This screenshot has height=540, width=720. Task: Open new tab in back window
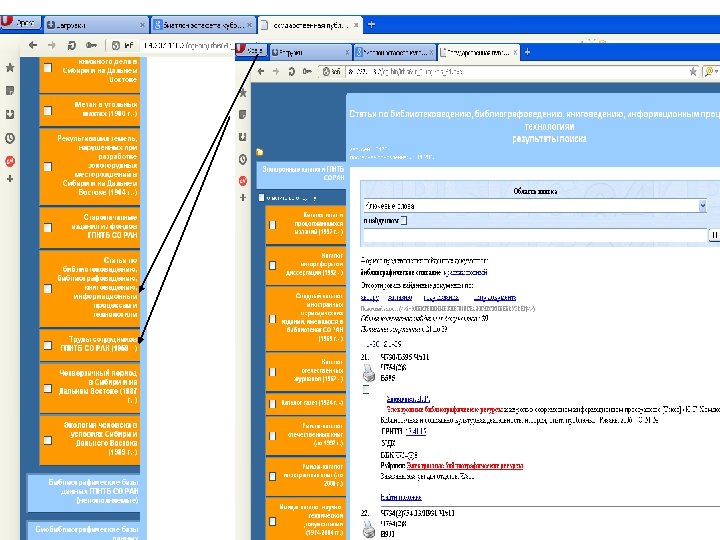pos(371,25)
